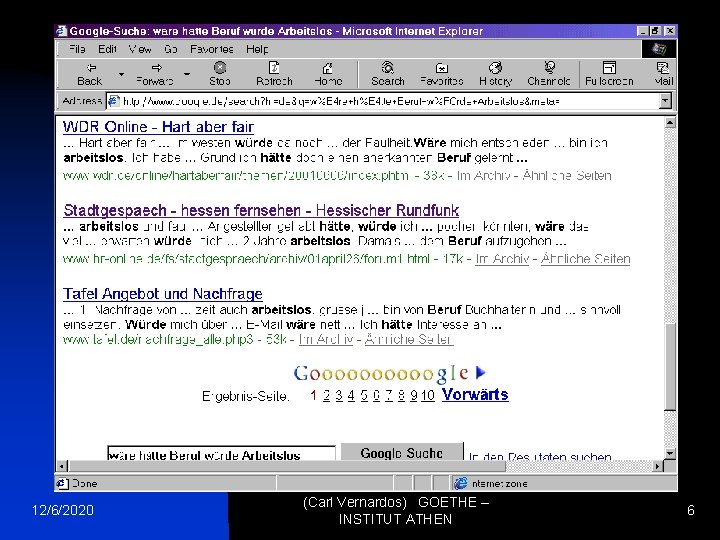
Task: Click the vertical scrollbar up arrow
Action: coord(670,122)
